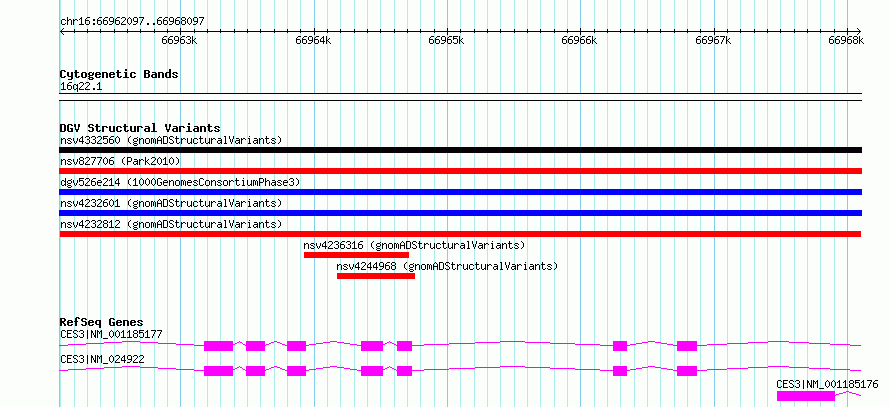The image size is (890, 407).
Task: Select the blue dgv526e214 variant bar
Action: [x=460, y=192]
